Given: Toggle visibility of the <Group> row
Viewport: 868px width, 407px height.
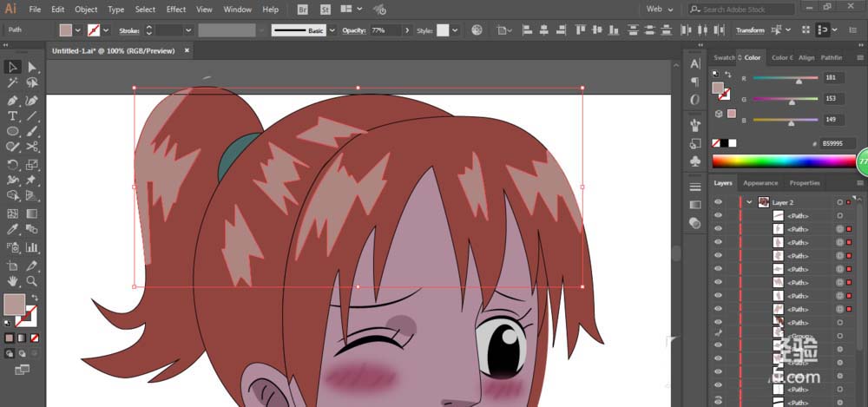Looking at the screenshot, I should [x=718, y=334].
